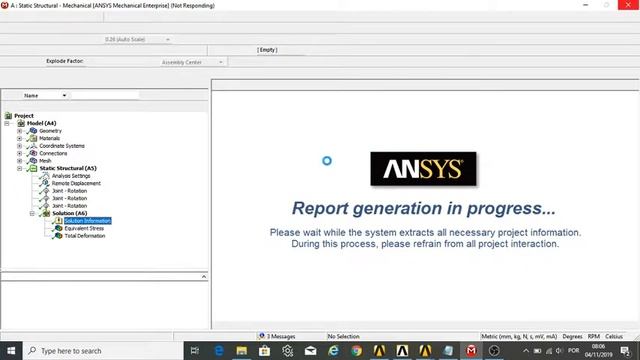
Task: Open the Mail app from the taskbar
Action: 311,351
